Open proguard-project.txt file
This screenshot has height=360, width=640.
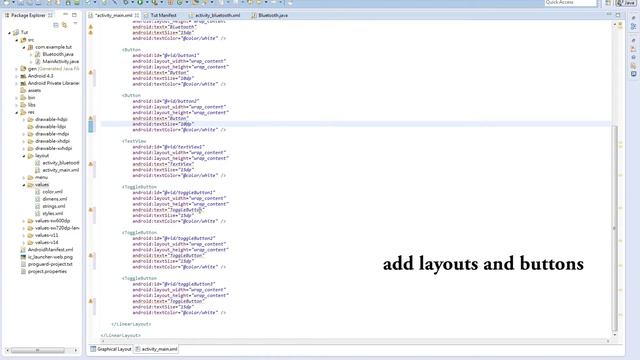tap(46, 264)
